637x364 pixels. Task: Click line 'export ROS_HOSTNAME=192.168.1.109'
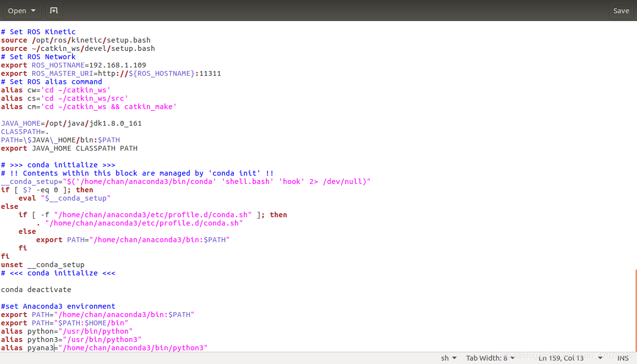[73, 65]
